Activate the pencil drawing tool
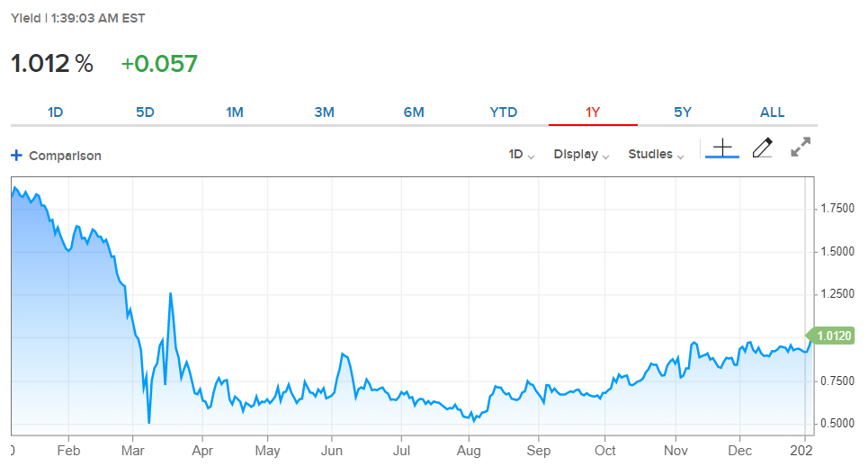The width and height of the screenshot is (868, 475). 762,148
